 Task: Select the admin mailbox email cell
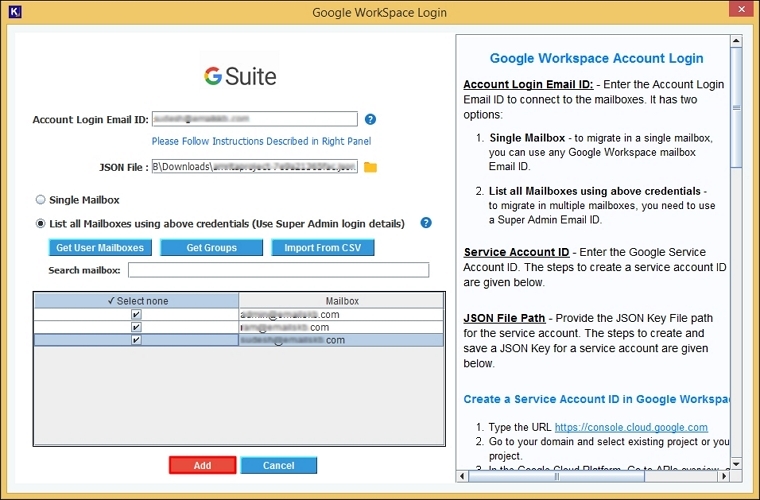pyautogui.click(x=341, y=314)
